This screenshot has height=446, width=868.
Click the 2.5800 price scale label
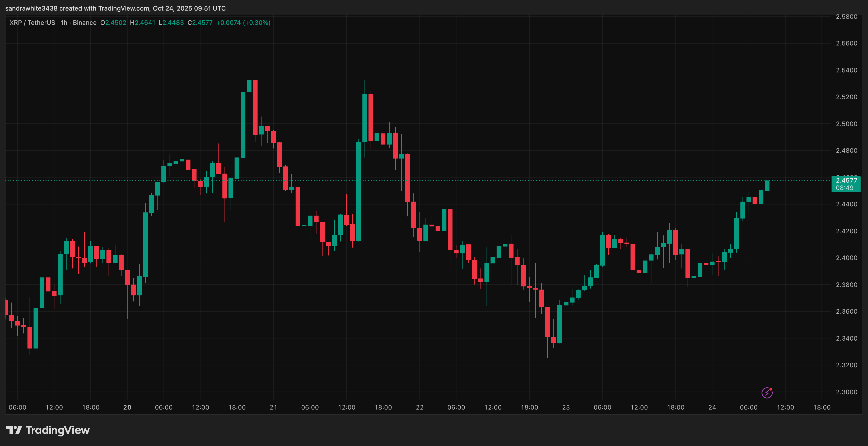tap(846, 17)
